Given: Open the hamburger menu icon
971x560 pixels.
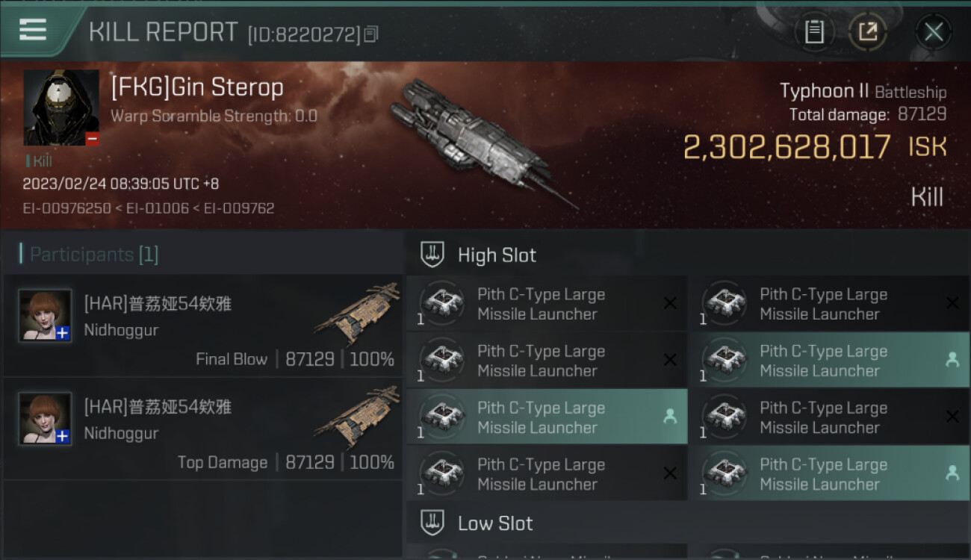Looking at the screenshot, I should (x=33, y=30).
